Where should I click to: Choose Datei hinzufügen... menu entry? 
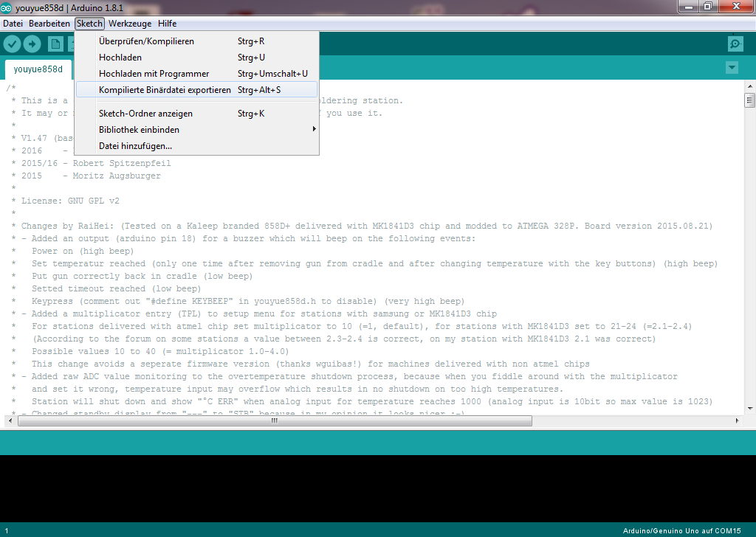click(196, 146)
